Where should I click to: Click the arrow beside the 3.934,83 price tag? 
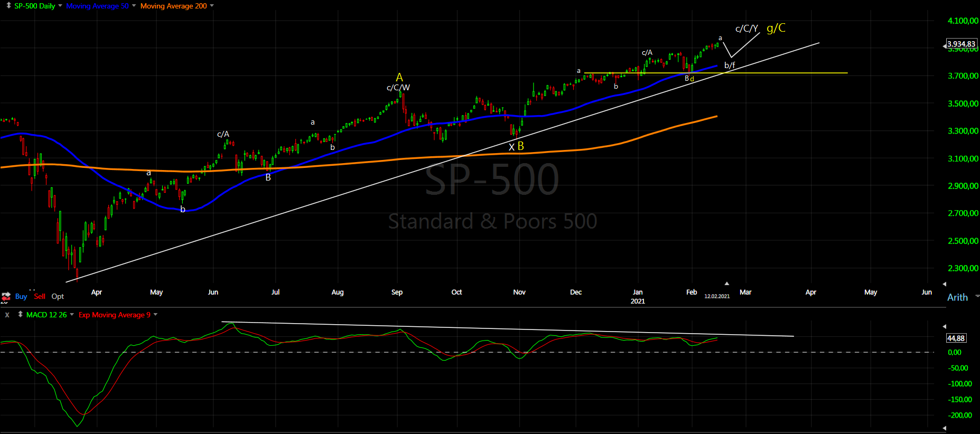[x=945, y=46]
